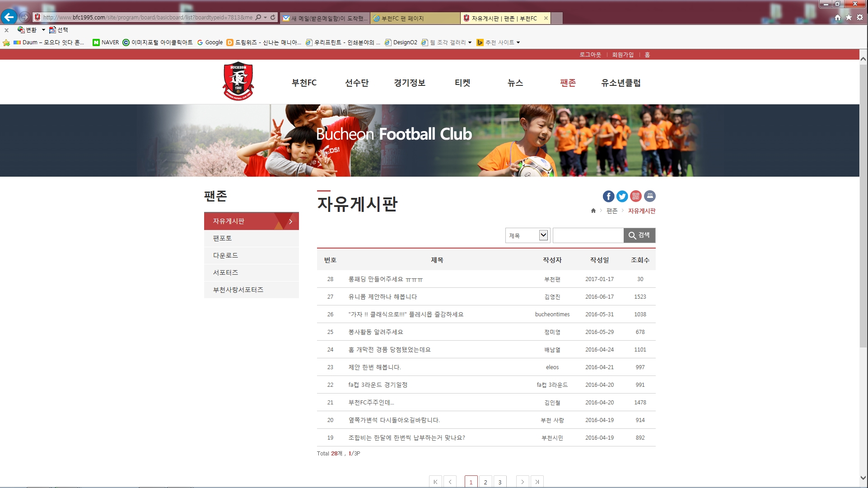
Task: Go to the last page arrow
Action: click(x=537, y=482)
